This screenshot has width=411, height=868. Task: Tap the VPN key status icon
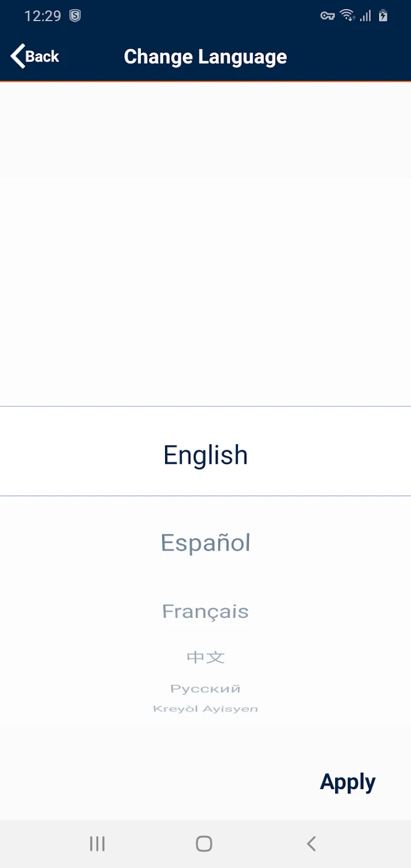pyautogui.click(x=327, y=16)
